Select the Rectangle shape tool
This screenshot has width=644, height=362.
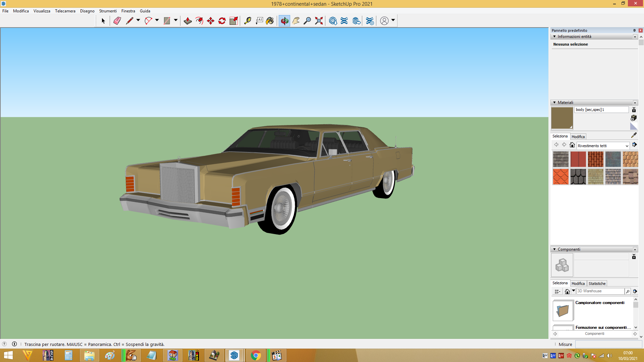[x=167, y=21]
